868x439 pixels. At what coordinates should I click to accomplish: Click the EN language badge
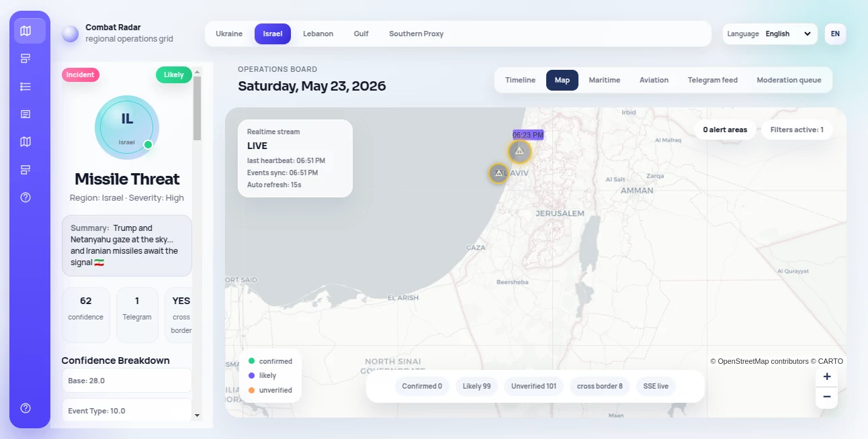835,34
